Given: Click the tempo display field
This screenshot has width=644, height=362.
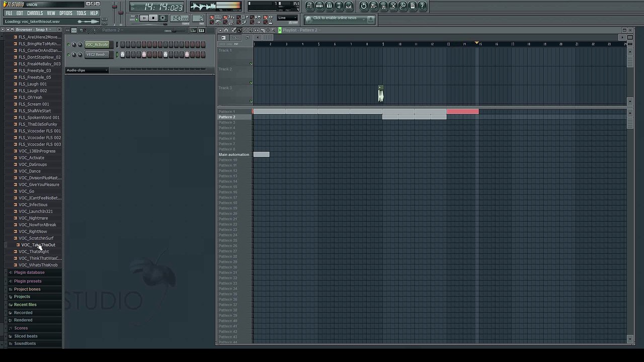Looking at the screenshot, I should coord(180,18).
